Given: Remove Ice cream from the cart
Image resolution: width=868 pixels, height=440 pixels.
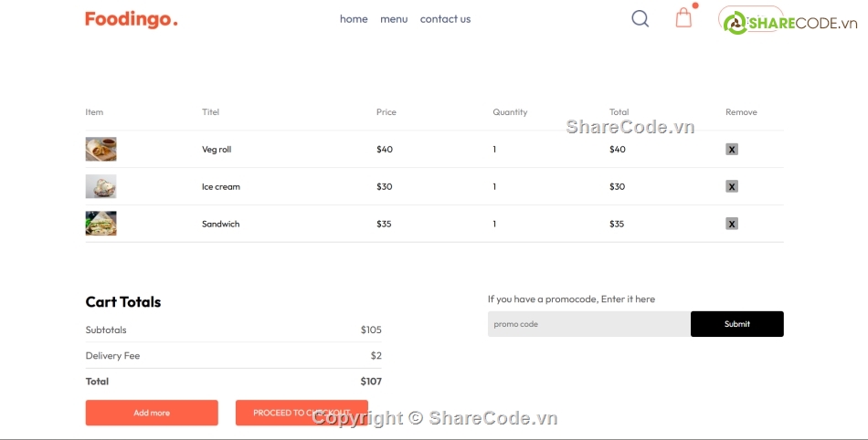Looking at the screenshot, I should (x=732, y=186).
